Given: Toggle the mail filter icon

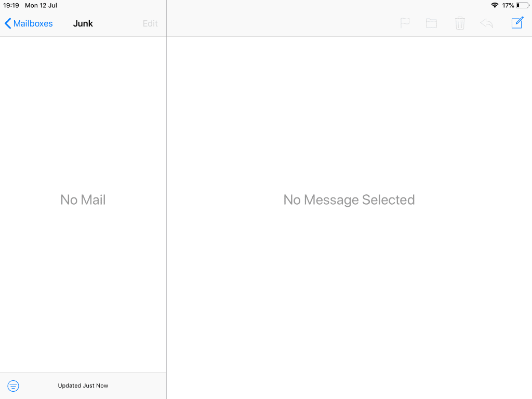Looking at the screenshot, I should click(x=13, y=385).
